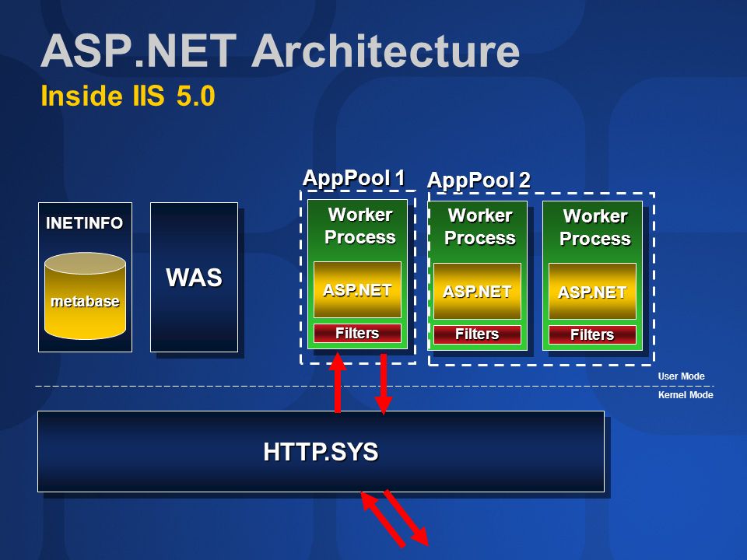Click the Worker Process heading in AppPool 1
The image size is (747, 560).
(x=360, y=226)
